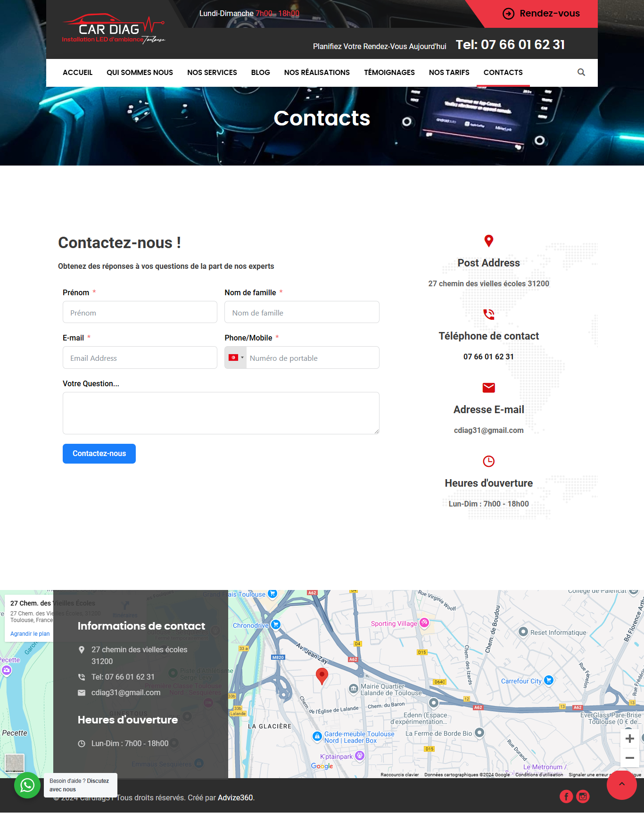644x814 pixels.
Task: Click the Advize360 credit link
Action: pos(235,797)
